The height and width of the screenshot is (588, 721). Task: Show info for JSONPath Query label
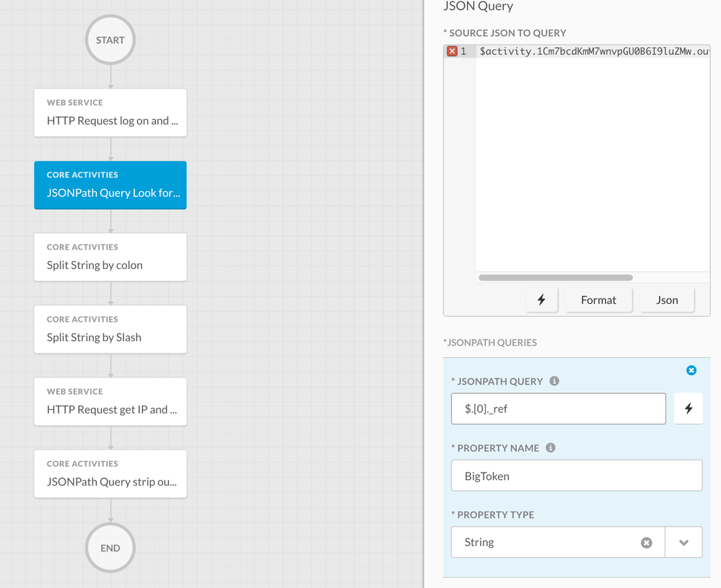554,381
